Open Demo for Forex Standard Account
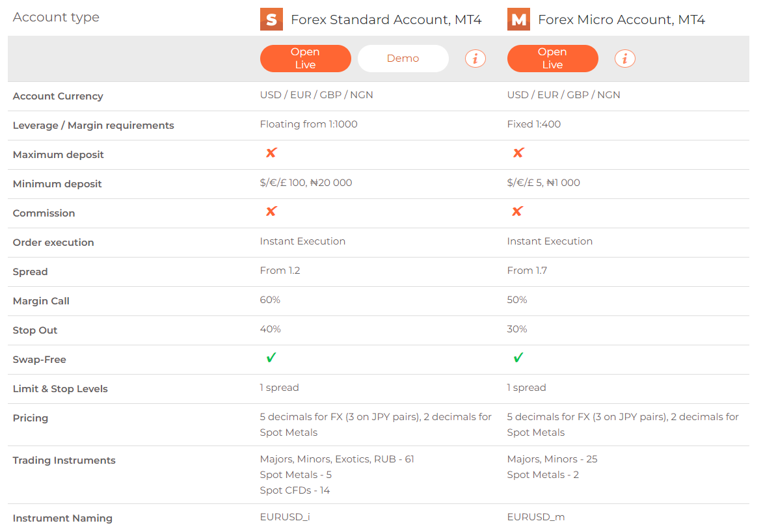The height and width of the screenshot is (532, 776). pos(403,59)
